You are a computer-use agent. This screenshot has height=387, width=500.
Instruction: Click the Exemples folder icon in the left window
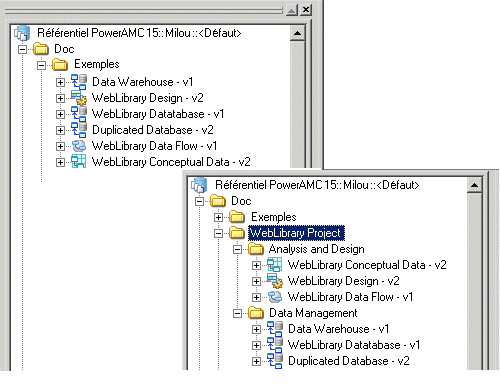point(60,64)
